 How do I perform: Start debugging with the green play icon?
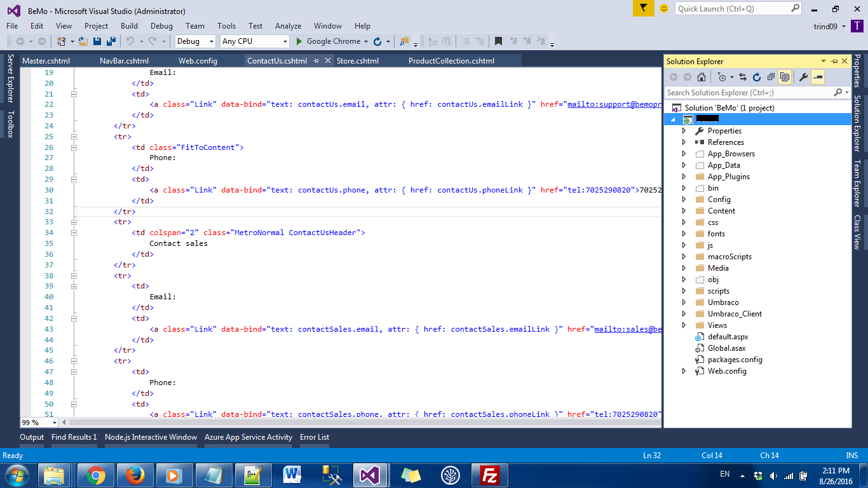point(300,41)
